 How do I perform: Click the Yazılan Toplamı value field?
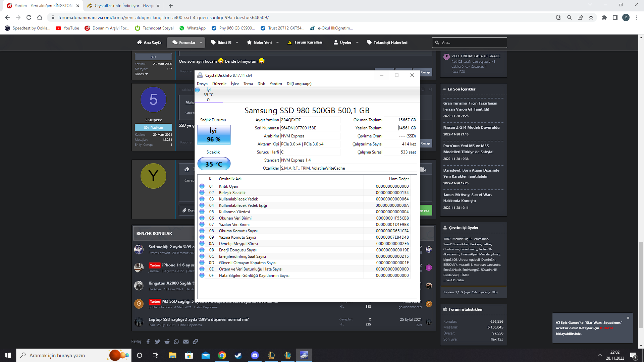[x=400, y=128]
